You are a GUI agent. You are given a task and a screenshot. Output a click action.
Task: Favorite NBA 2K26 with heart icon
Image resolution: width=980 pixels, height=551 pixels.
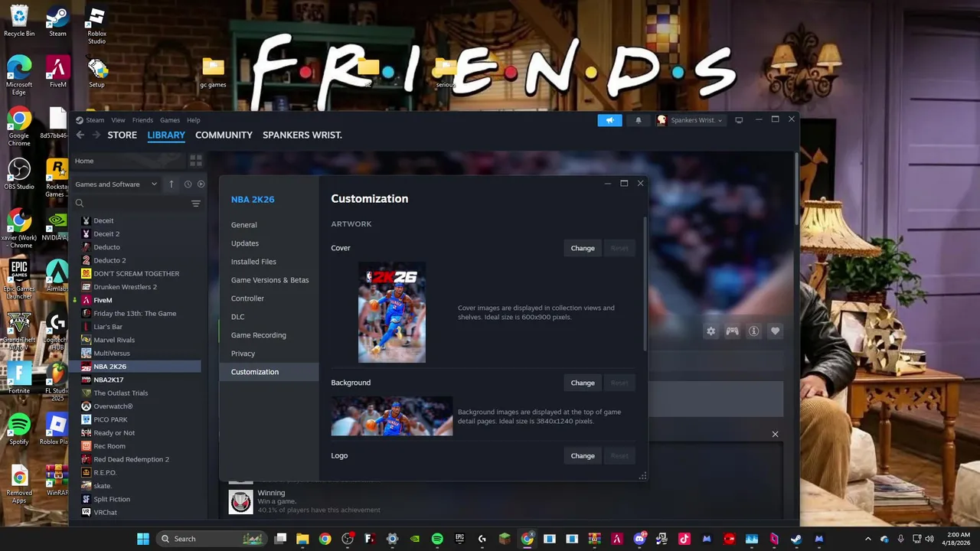click(776, 331)
